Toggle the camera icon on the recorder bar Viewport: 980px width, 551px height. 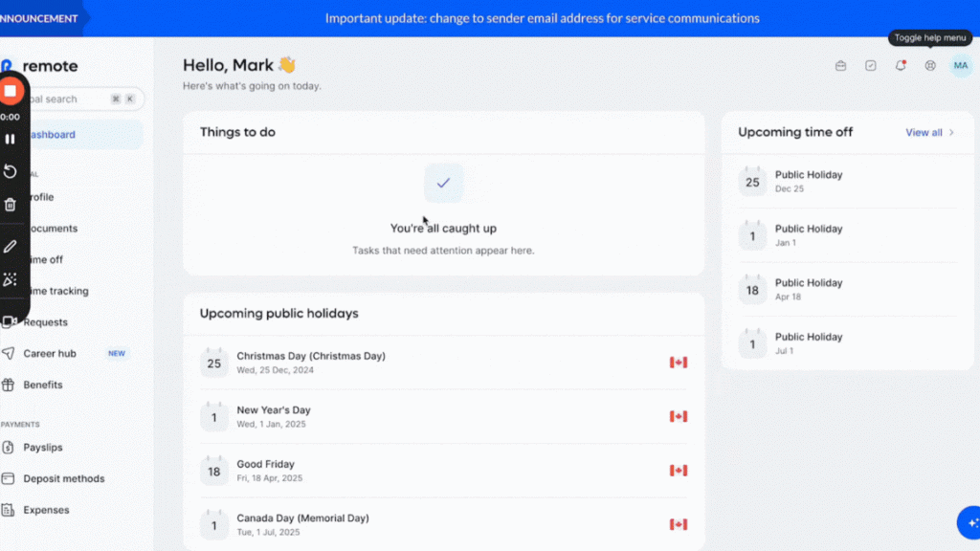[11, 321]
